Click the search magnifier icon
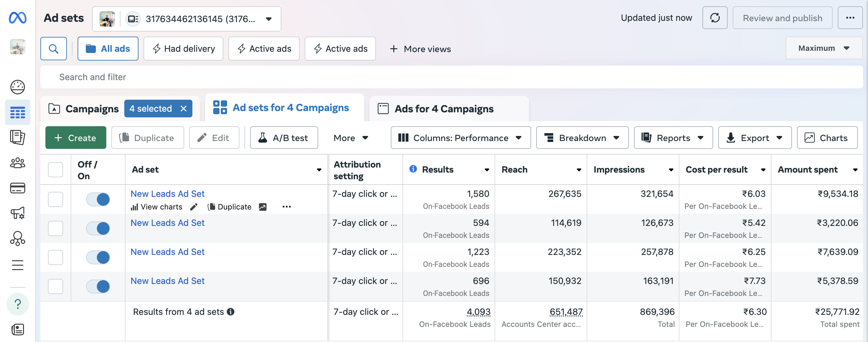 [54, 49]
